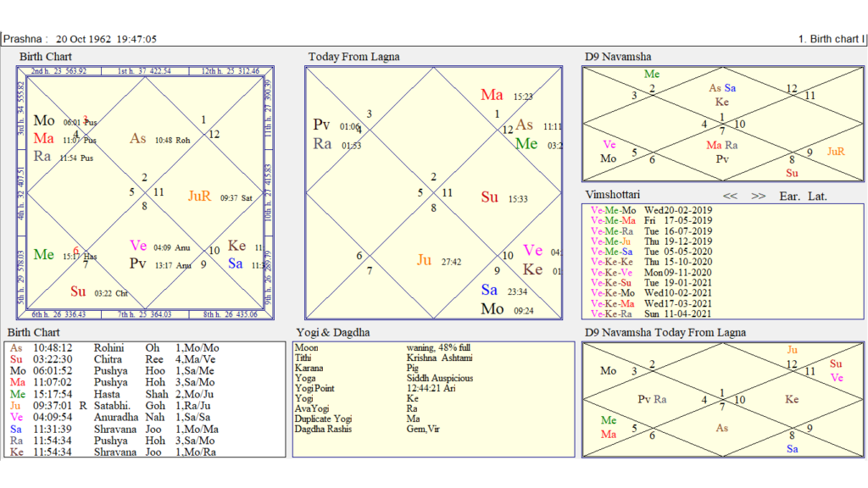868x488 pixels.
Task: Click the '6th h. 26 336.43' house label
Action: [x=58, y=314]
